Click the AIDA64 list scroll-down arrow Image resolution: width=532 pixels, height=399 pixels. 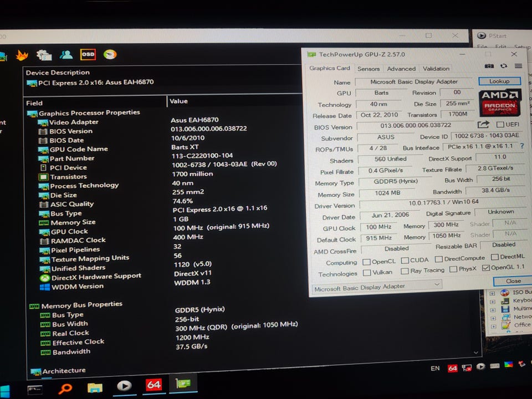476,352
